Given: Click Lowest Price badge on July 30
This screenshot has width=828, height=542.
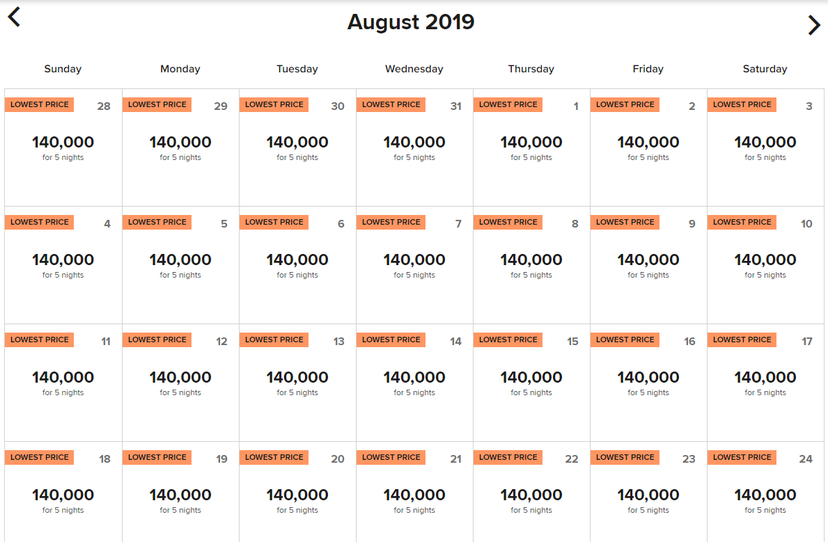Looking at the screenshot, I should click(x=274, y=105).
